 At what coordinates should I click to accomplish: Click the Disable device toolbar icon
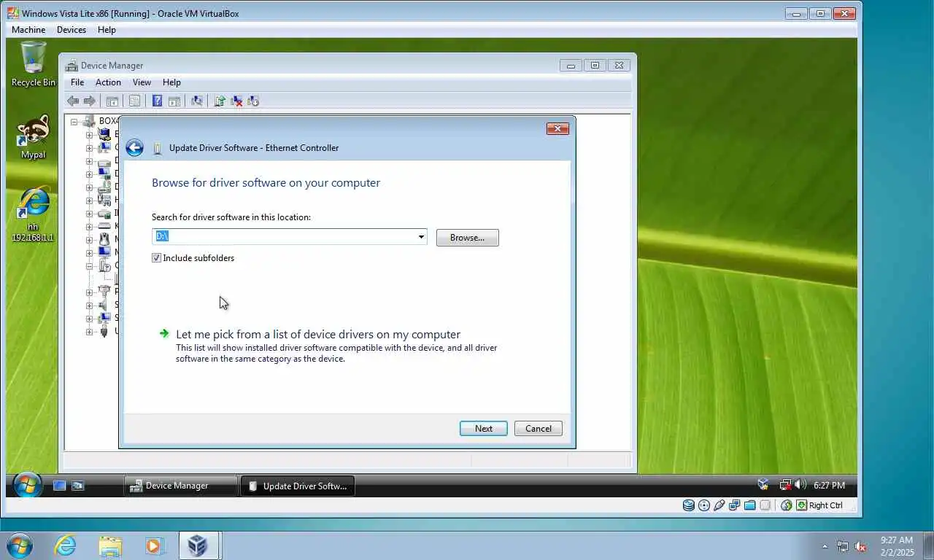point(253,101)
